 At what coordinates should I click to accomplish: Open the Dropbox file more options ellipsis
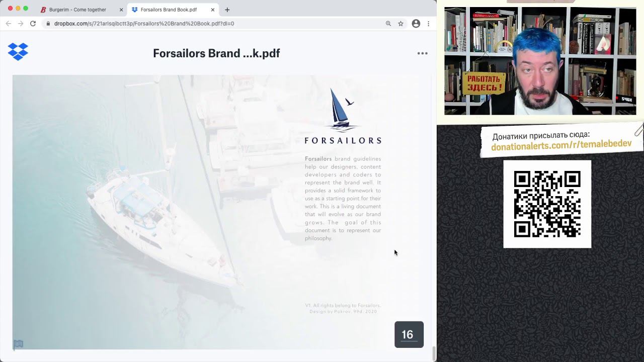(422, 53)
